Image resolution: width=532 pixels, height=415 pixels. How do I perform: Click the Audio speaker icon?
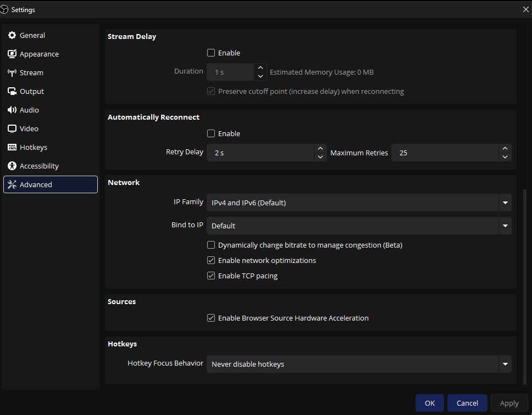[x=12, y=110]
